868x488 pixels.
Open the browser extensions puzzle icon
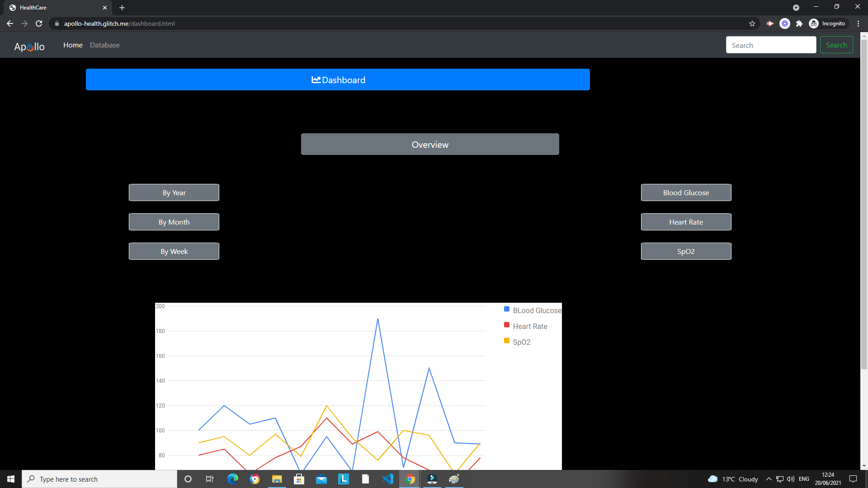[799, 23]
